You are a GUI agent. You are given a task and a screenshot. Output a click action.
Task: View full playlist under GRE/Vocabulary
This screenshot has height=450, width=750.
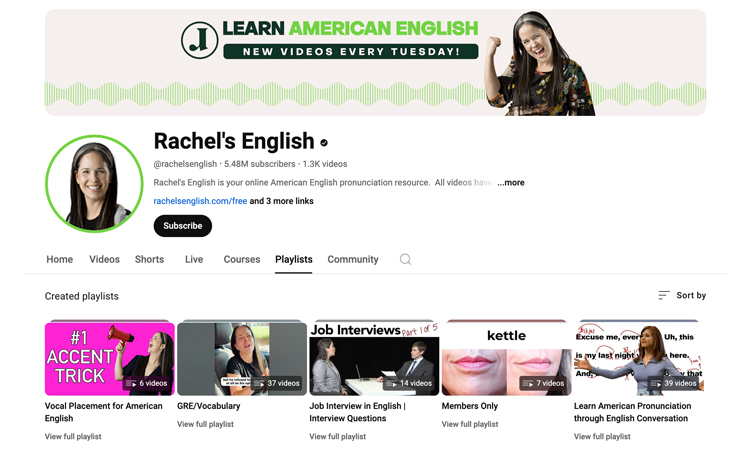click(x=205, y=424)
